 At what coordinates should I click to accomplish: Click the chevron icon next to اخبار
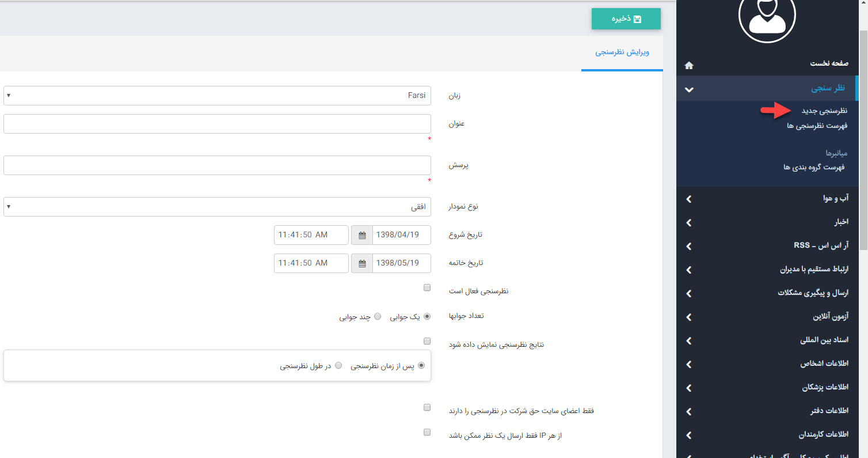689,223
